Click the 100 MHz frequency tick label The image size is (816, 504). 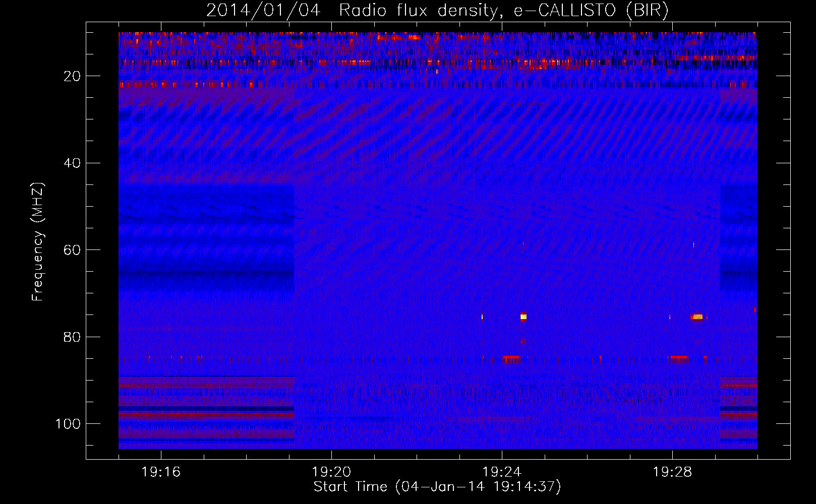click(x=68, y=424)
